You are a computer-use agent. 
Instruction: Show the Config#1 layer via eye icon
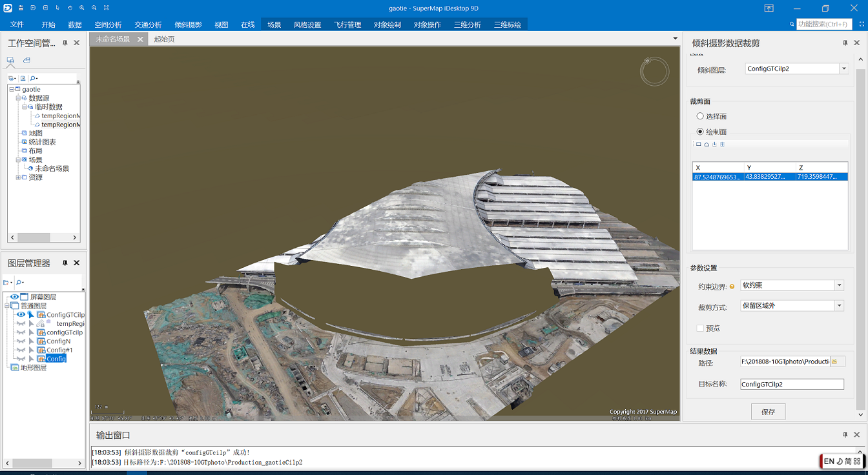(x=21, y=350)
